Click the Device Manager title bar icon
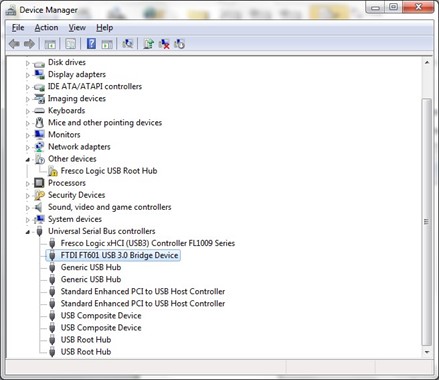Image resolution: width=439 pixels, height=380 pixels. [11, 11]
